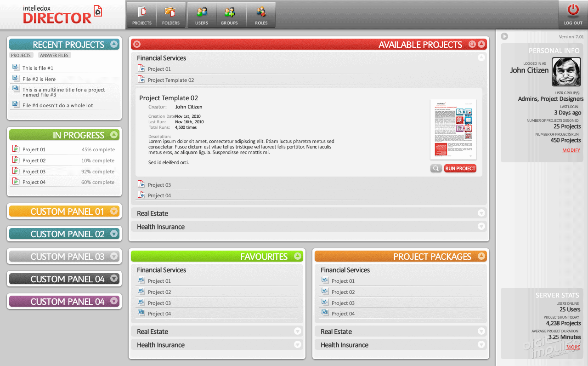Open search in the Available Projects header

[x=472, y=44]
